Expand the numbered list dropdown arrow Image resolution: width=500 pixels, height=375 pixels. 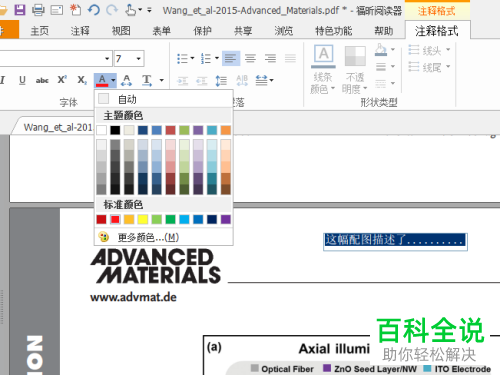click(x=217, y=58)
